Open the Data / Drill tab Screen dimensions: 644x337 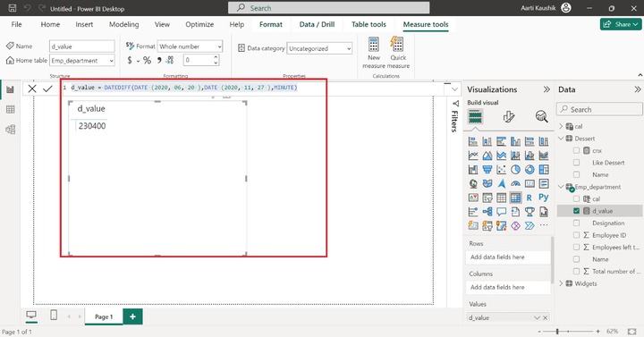click(x=317, y=24)
